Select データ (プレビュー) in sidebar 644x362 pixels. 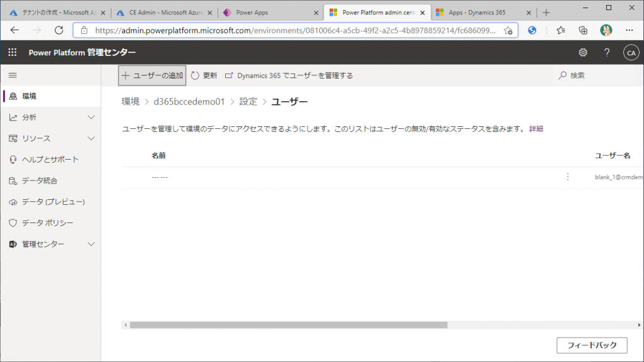tap(51, 202)
